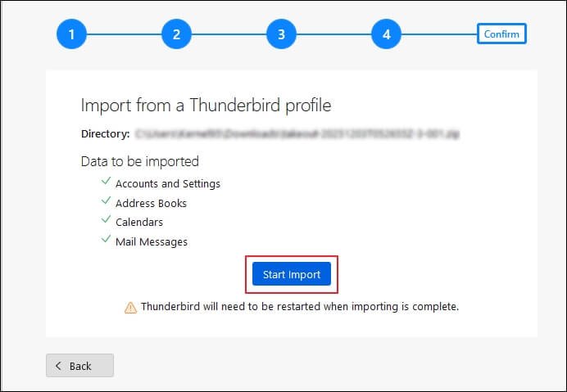Go back with the Back button
Screen dimensions: 567x392
[x=80, y=366]
